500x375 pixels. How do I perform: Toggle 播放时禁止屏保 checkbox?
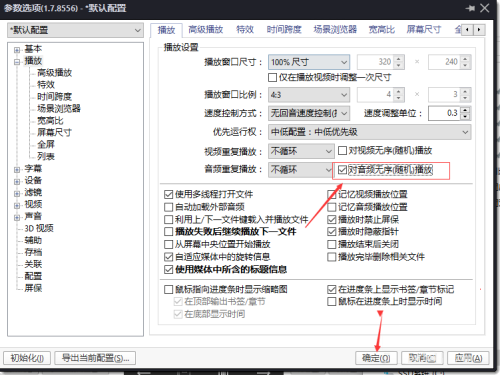[332, 219]
